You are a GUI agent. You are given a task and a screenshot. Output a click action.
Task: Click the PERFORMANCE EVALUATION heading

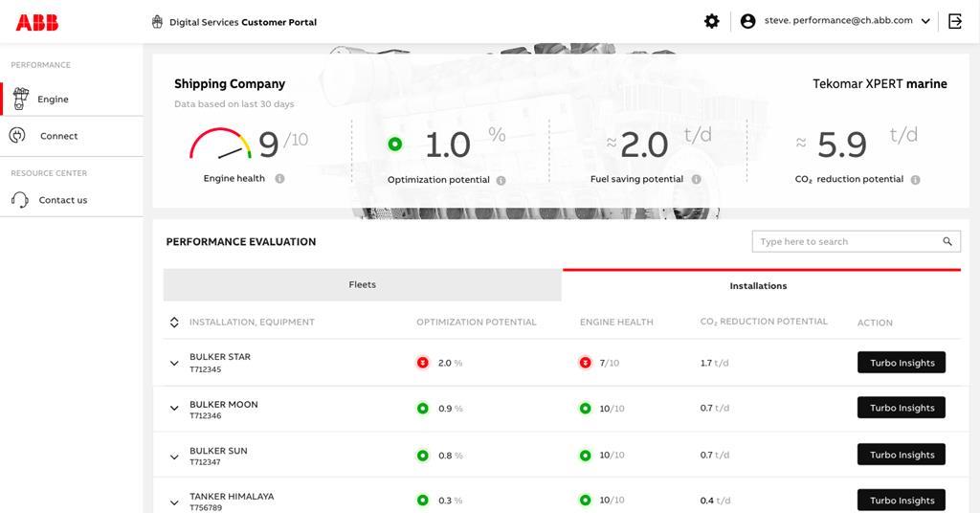click(240, 242)
